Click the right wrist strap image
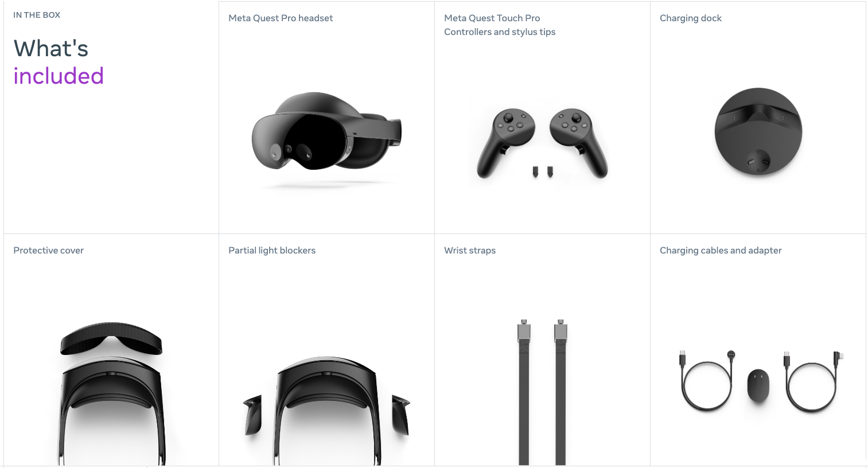 [x=560, y=392]
